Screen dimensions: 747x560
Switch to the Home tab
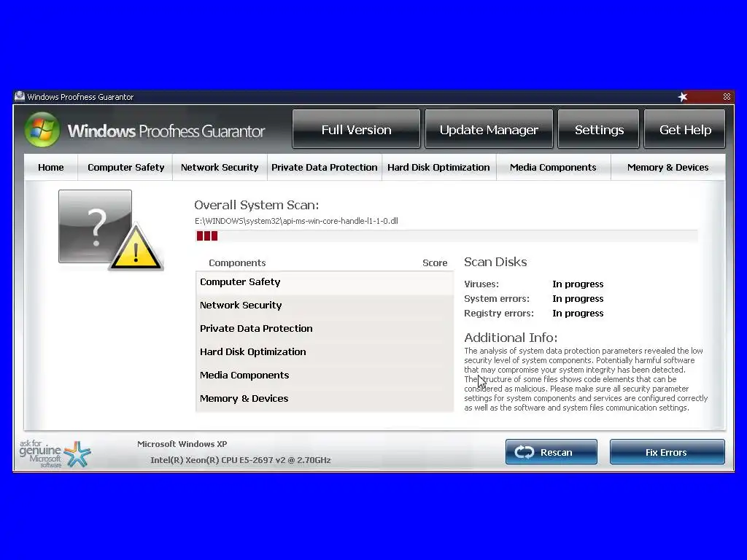(51, 167)
